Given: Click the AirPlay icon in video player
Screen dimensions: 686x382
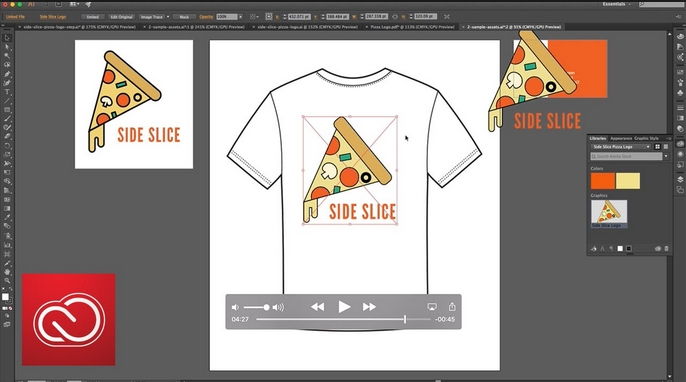Looking at the screenshot, I should click(432, 307).
